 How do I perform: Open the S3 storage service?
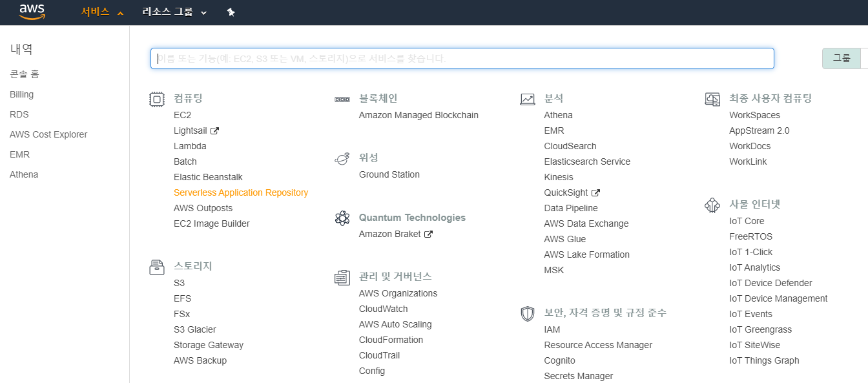(x=179, y=283)
